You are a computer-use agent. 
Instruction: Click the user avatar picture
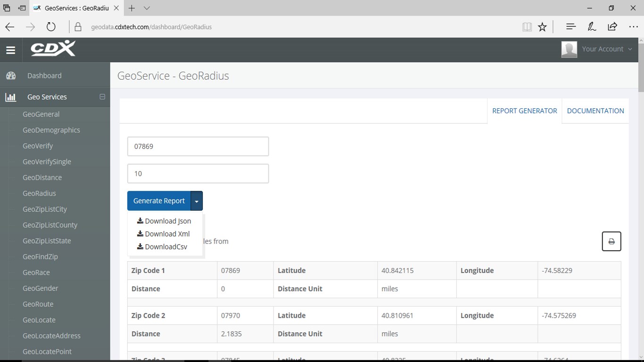pyautogui.click(x=569, y=49)
